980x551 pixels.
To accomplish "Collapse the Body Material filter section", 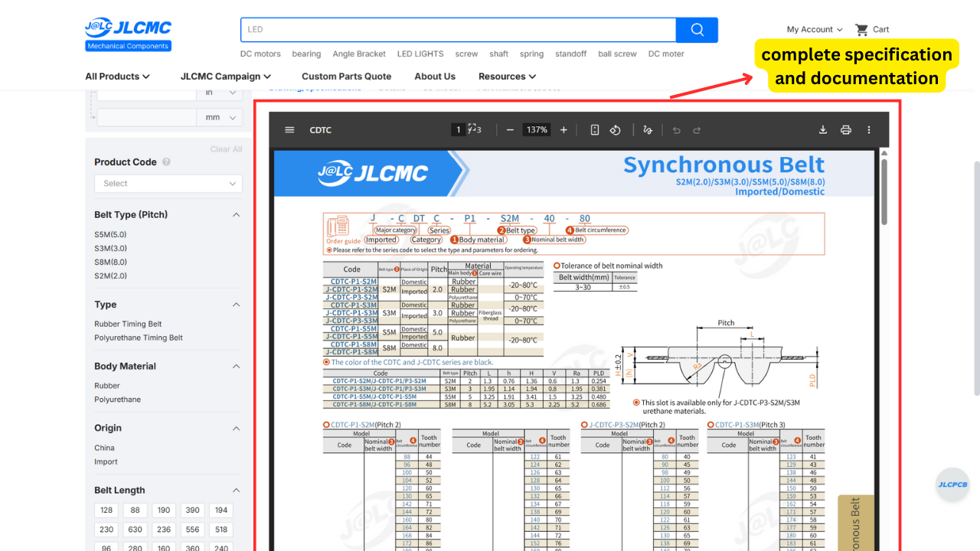I will point(236,367).
